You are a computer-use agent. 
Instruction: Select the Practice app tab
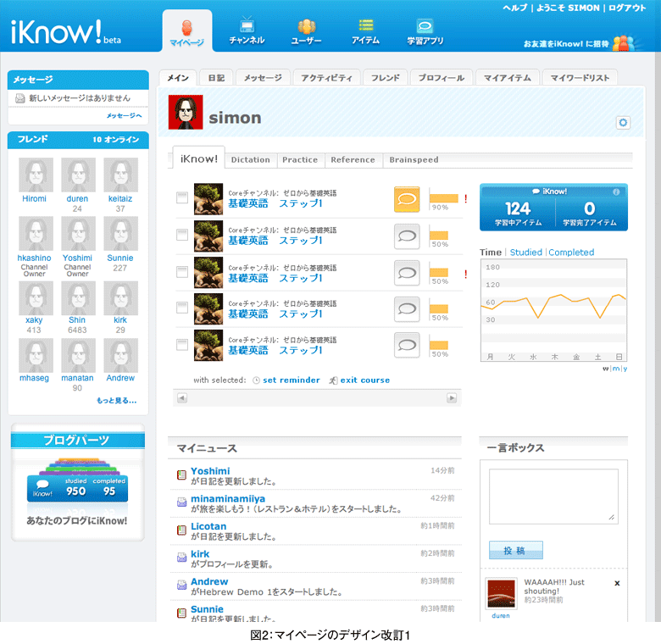(300, 160)
